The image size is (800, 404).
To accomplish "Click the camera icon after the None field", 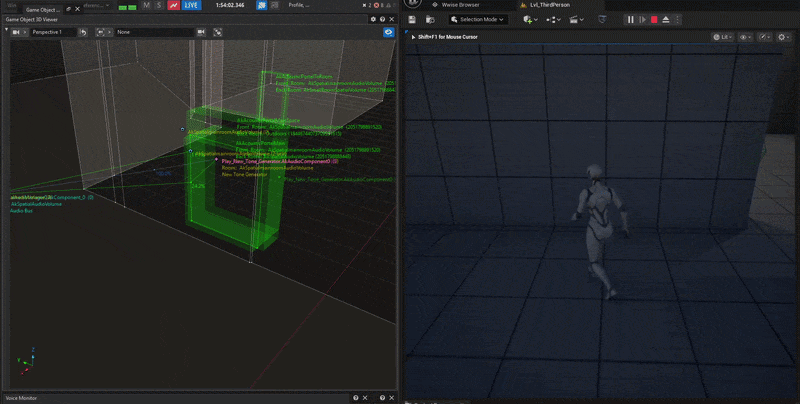I will [201, 32].
